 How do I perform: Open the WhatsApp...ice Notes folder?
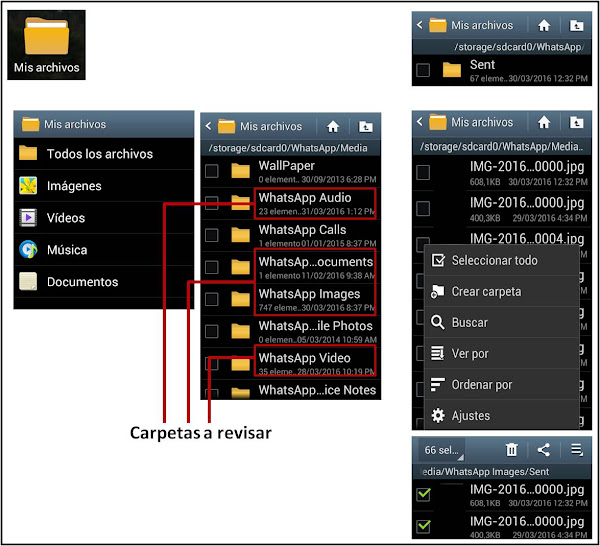[290, 390]
